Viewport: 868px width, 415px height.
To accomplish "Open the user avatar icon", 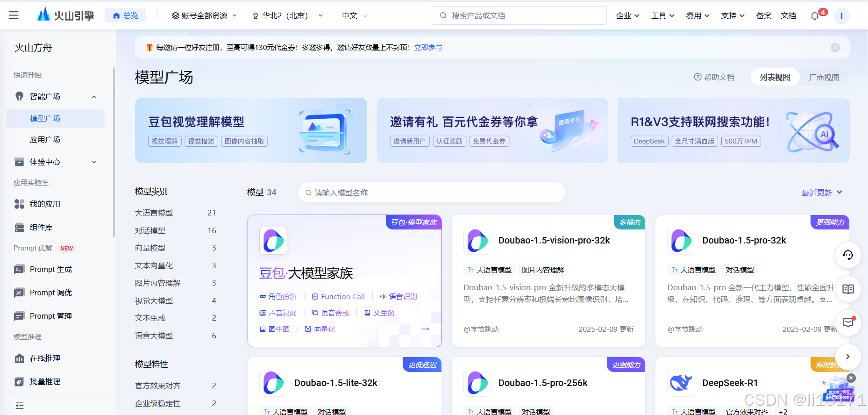I will click(841, 16).
